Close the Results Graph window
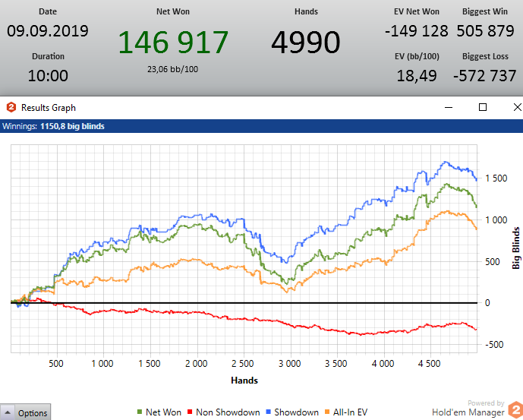Viewport: 523px width, 420px height. click(x=518, y=107)
